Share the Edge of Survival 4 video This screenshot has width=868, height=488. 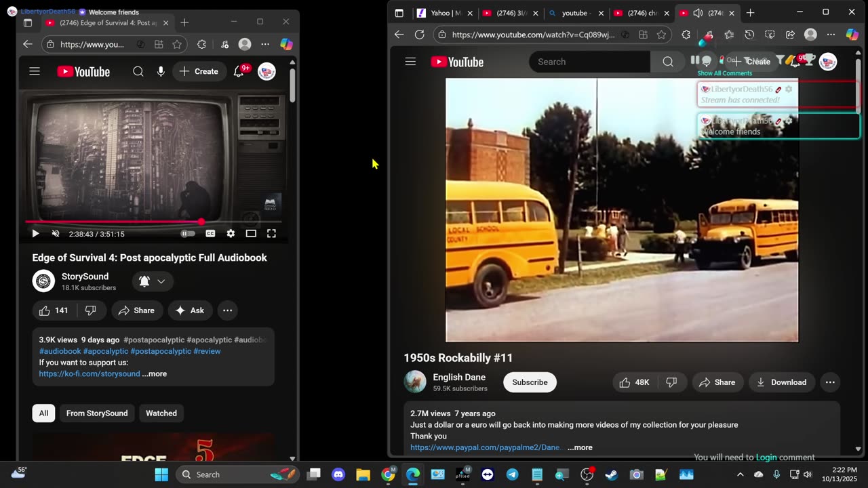point(137,310)
